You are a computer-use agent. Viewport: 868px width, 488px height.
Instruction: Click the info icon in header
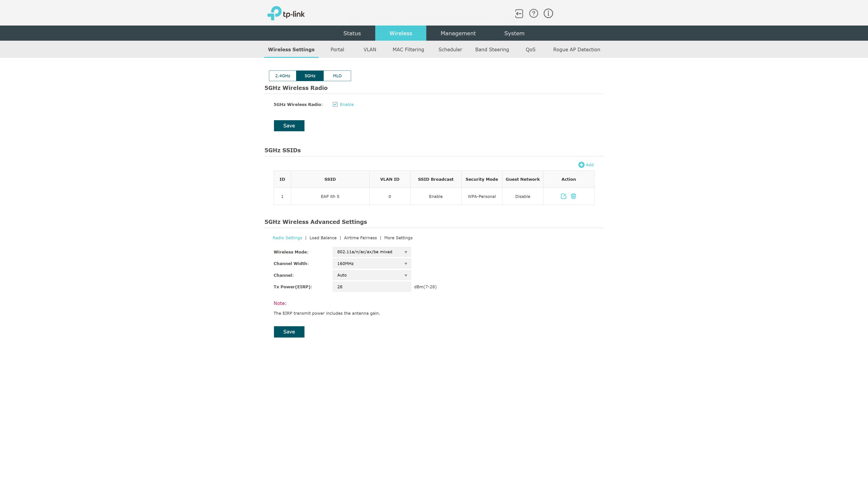(x=548, y=14)
